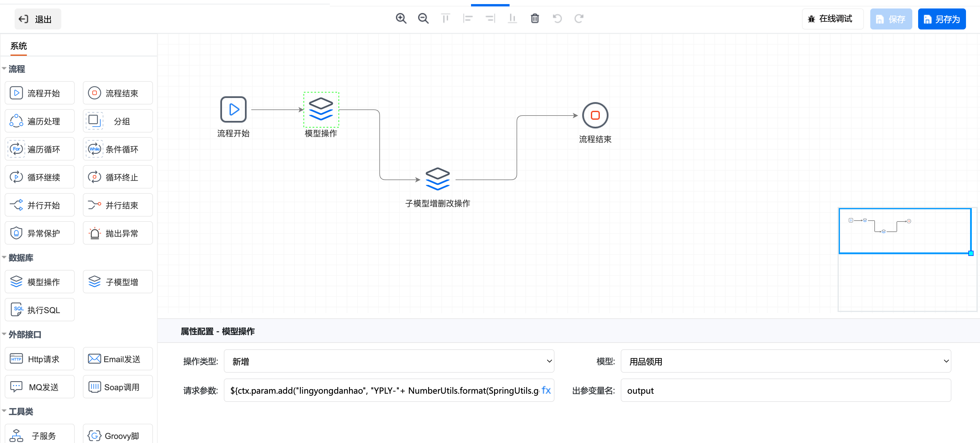Click the minimap overview thumbnail
This screenshot has width=980, height=443.
pos(907,259)
